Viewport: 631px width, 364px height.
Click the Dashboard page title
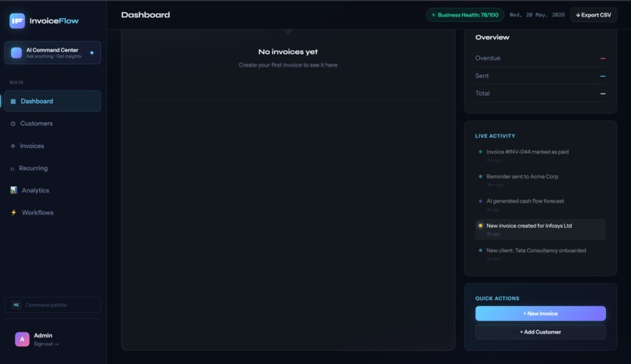146,15
